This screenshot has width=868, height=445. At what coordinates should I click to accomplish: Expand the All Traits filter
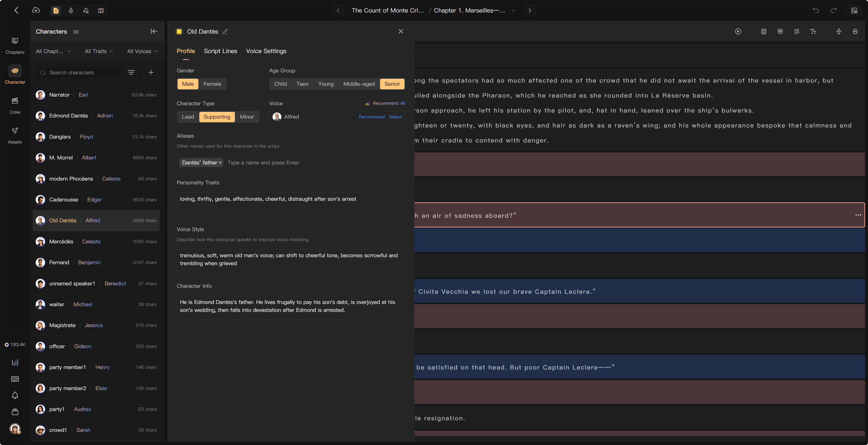point(99,51)
